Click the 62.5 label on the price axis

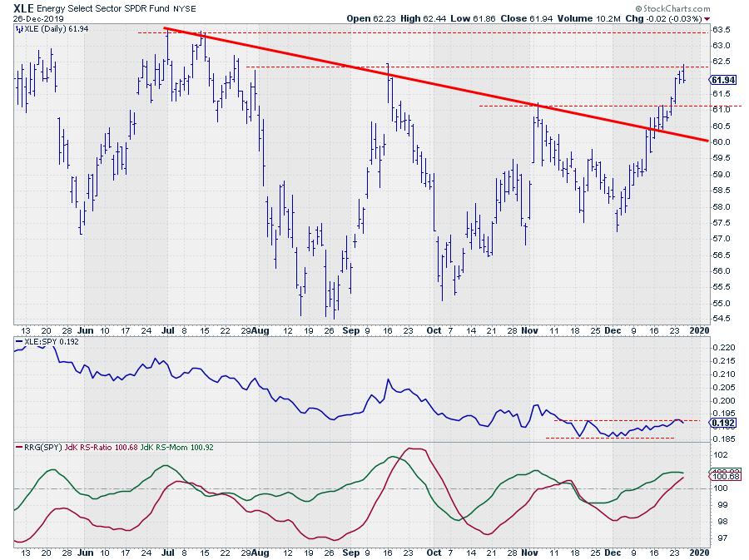[x=721, y=62]
